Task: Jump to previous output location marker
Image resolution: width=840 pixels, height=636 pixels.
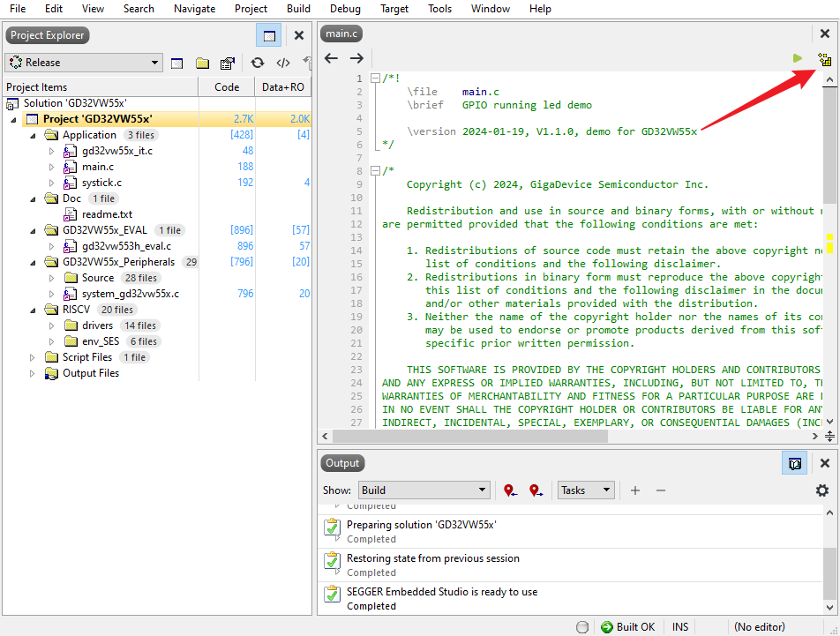Action: pos(510,490)
